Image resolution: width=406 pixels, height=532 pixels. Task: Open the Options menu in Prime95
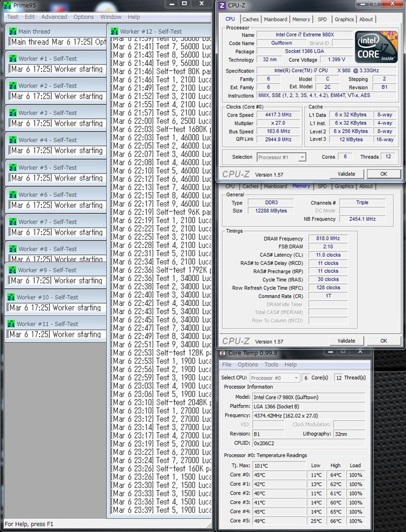(x=84, y=17)
